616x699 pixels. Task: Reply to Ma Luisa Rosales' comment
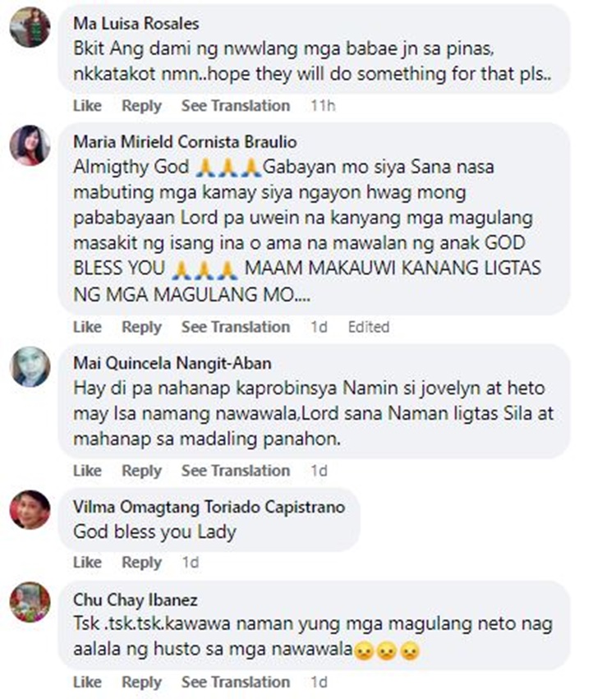click(x=142, y=106)
